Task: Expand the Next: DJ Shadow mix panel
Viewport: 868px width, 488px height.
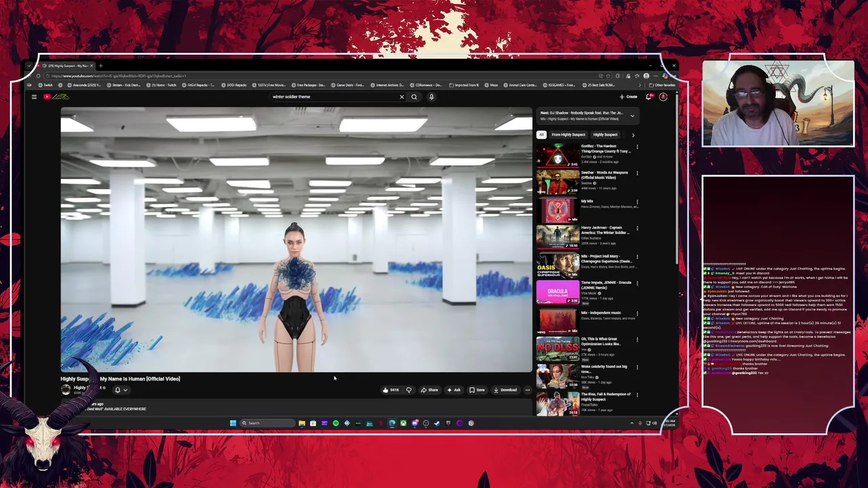Action: [x=632, y=116]
